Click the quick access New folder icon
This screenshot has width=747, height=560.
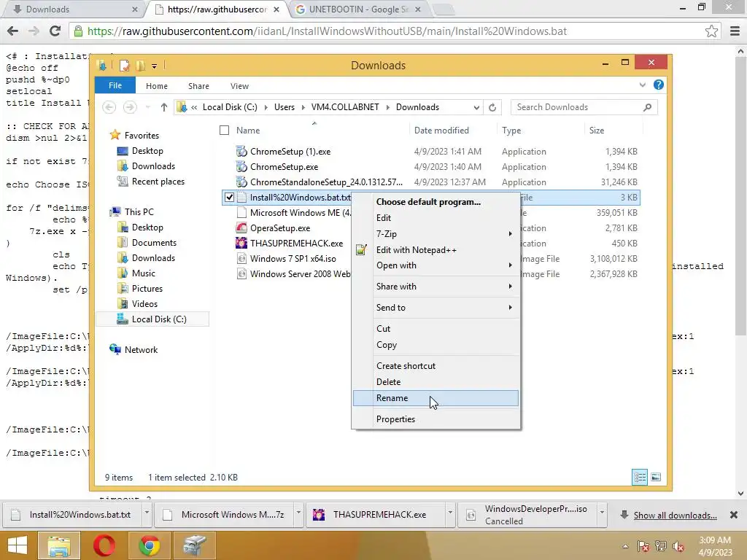coord(141,65)
